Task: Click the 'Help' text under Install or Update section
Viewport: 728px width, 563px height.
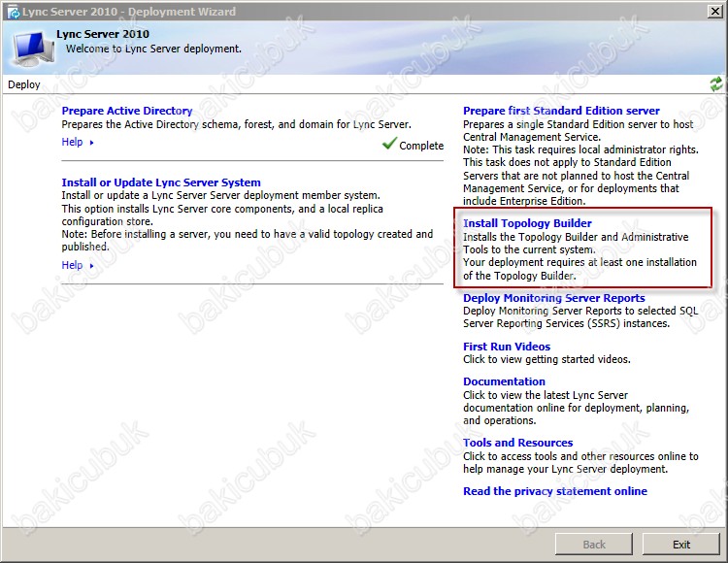Action: coord(73,265)
